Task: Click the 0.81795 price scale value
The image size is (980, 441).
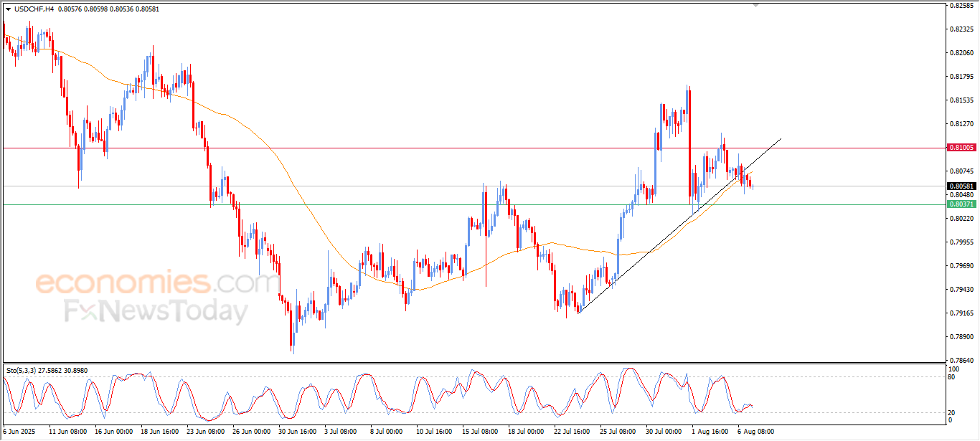Action: 960,77
